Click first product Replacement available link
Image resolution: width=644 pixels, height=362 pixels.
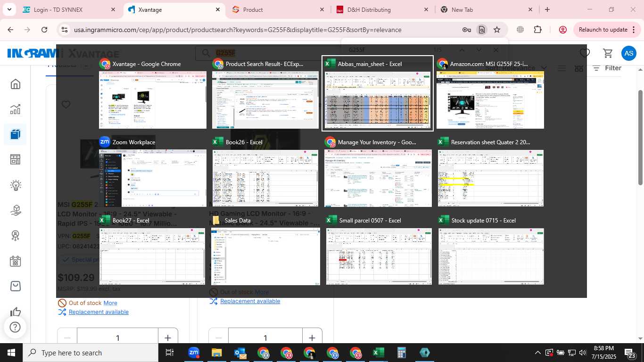click(x=99, y=312)
